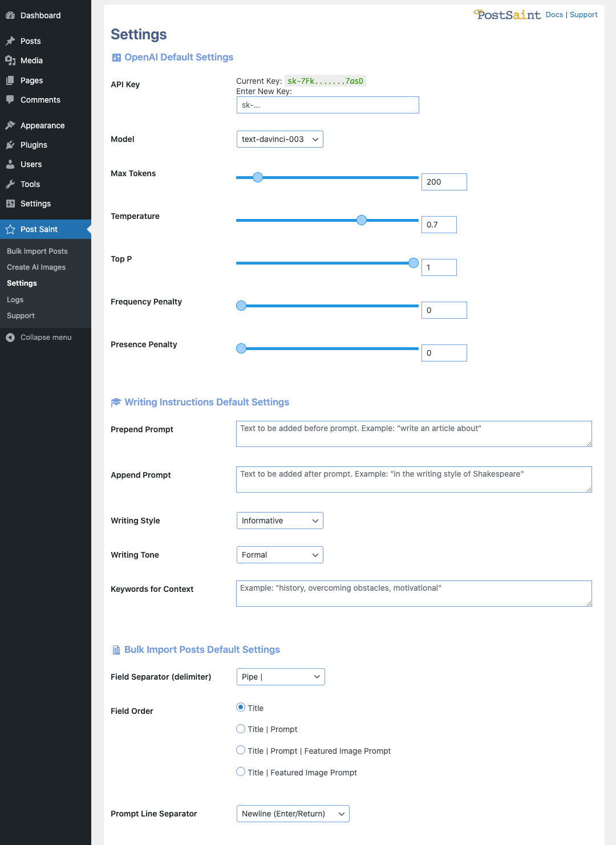Open the Dashboard menu

pos(46,15)
